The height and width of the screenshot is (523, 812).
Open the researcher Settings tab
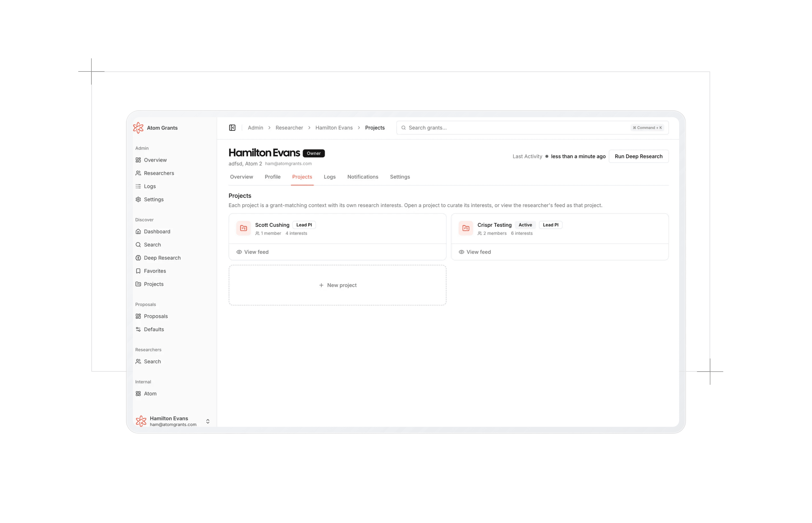tap(400, 177)
